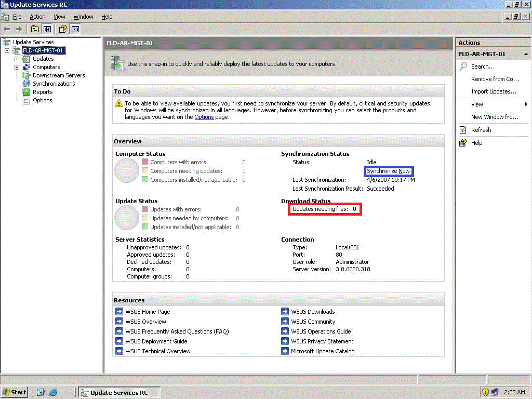
Task: Open WSUS Privacy Statement link
Action: point(322,341)
